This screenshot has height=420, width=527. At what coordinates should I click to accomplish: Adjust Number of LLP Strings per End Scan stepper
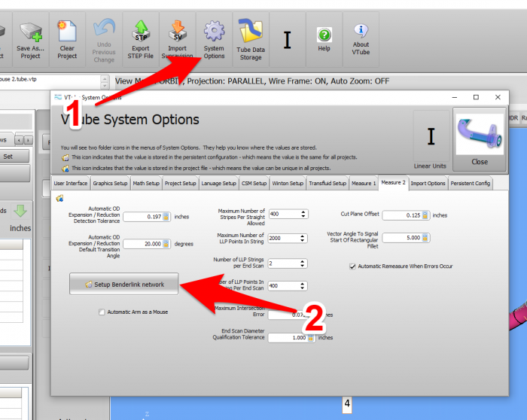[x=303, y=263]
